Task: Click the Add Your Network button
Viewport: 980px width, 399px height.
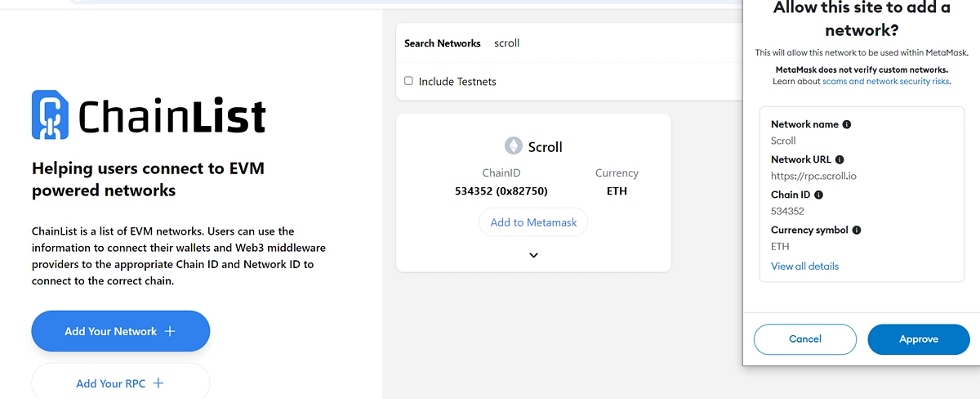Action: coord(120,331)
